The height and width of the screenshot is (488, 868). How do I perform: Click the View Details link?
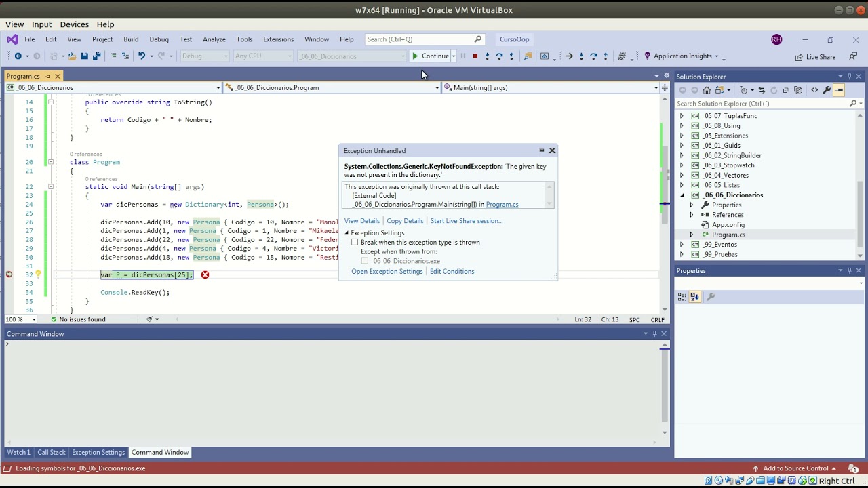[x=361, y=221]
